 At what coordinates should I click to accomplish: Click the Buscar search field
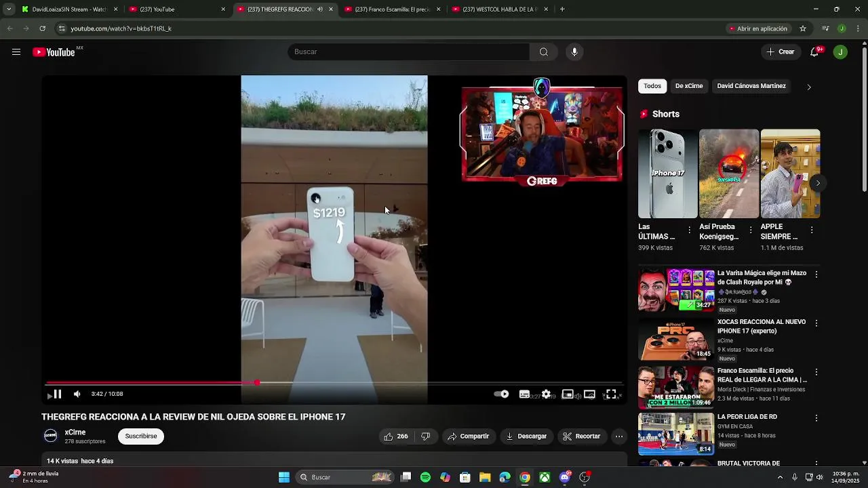(409, 52)
